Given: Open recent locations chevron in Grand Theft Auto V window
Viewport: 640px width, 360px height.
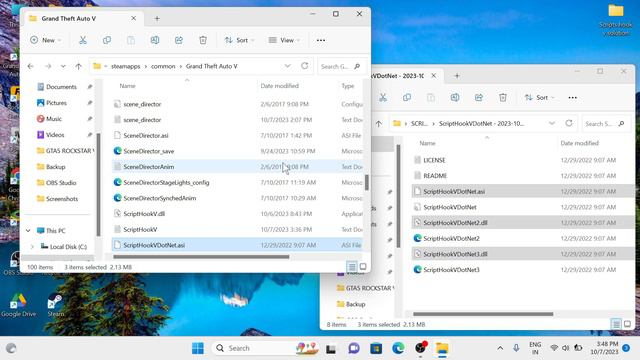Looking at the screenshot, I should [63, 66].
